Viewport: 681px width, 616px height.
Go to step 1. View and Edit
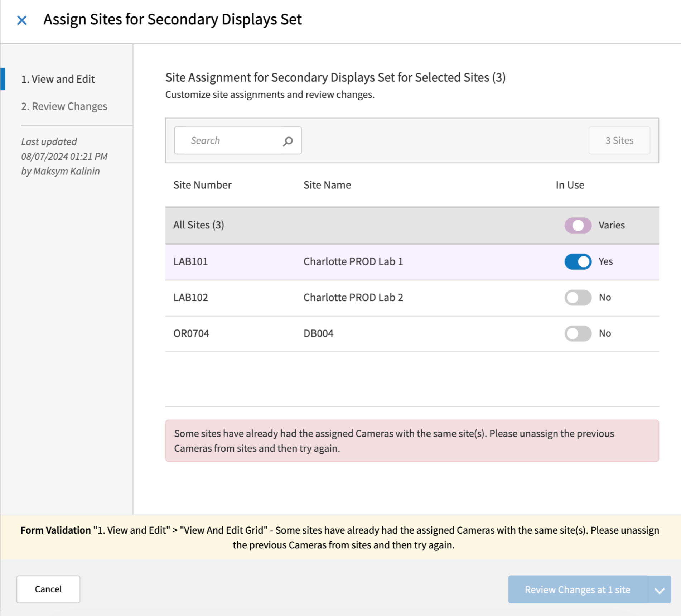(x=58, y=79)
